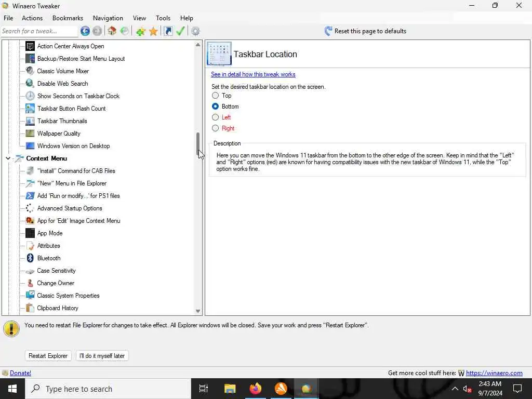Click the Forward navigation arrow icon

pyautogui.click(x=97, y=31)
